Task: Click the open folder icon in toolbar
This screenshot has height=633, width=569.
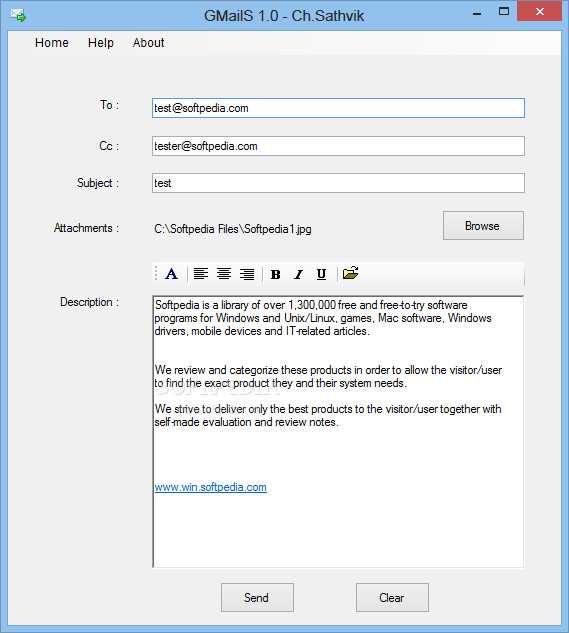Action: (351, 273)
